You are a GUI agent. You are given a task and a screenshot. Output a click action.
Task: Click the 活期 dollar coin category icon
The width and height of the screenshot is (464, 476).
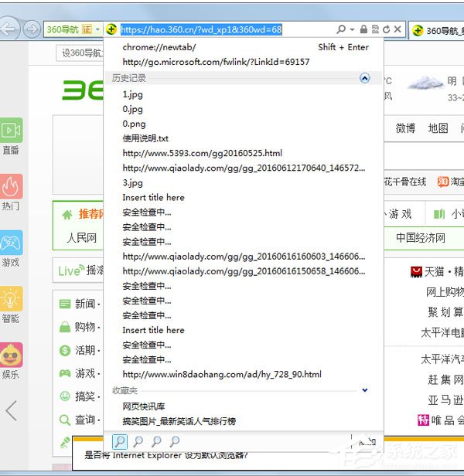point(65,350)
